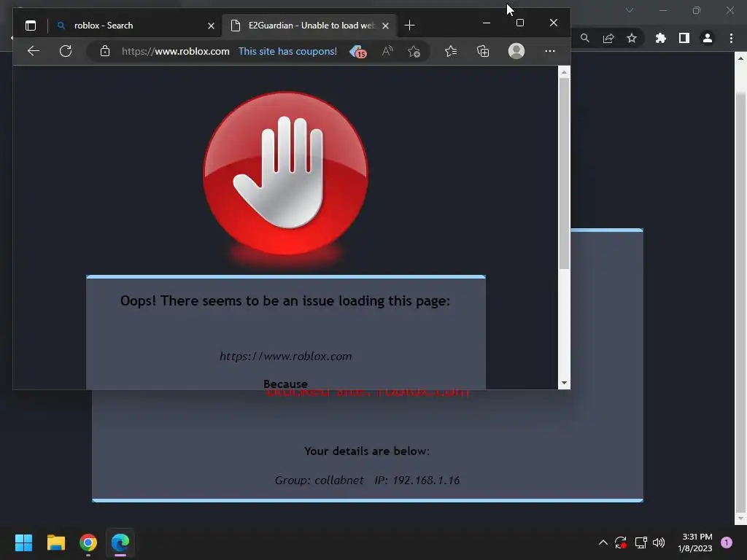The image size is (747, 560).
Task: Share this page from Chrome toolbar
Action: 608,38
